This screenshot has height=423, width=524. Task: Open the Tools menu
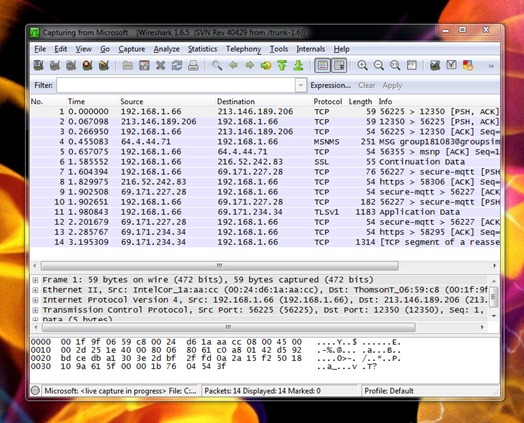point(279,49)
